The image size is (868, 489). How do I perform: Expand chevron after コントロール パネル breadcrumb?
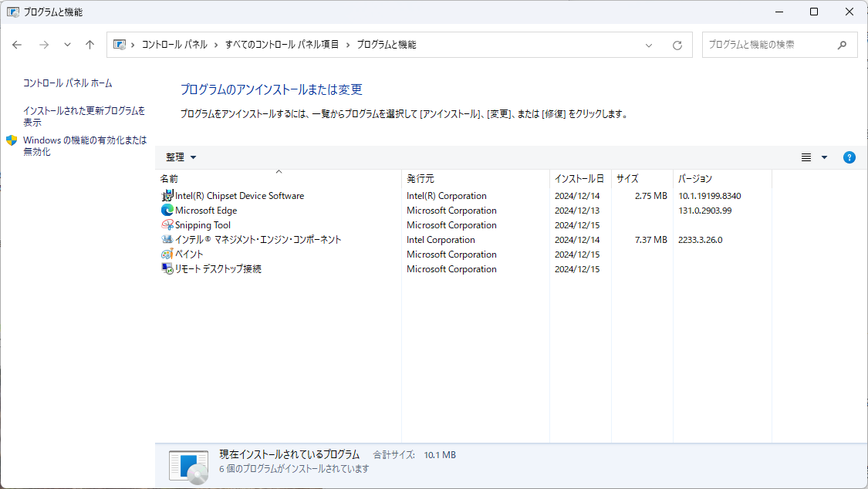click(216, 45)
